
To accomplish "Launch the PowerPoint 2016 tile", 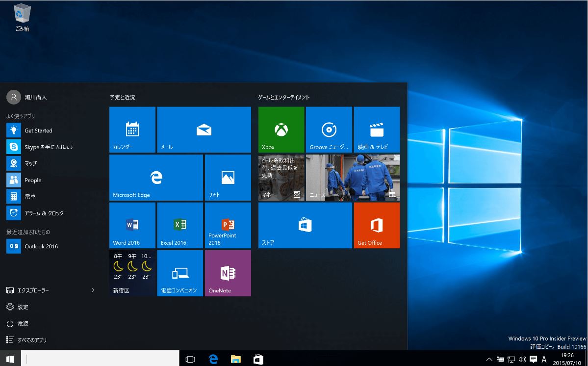I will 228,225.
